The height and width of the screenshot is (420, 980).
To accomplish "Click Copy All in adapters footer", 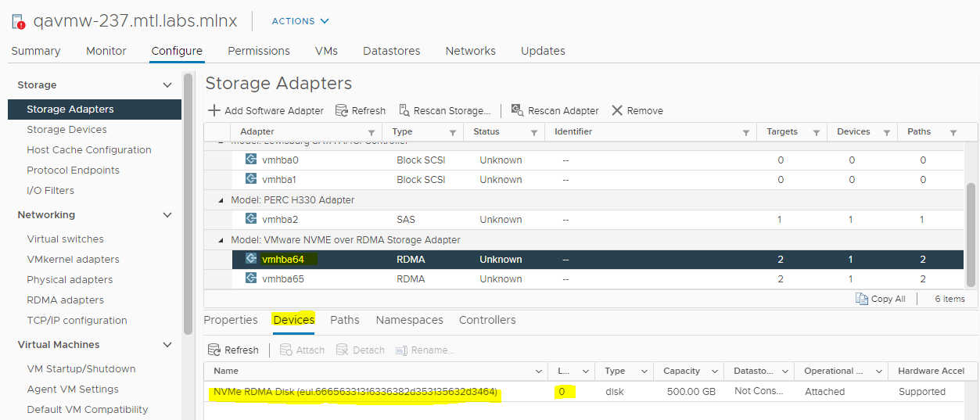I will click(881, 299).
